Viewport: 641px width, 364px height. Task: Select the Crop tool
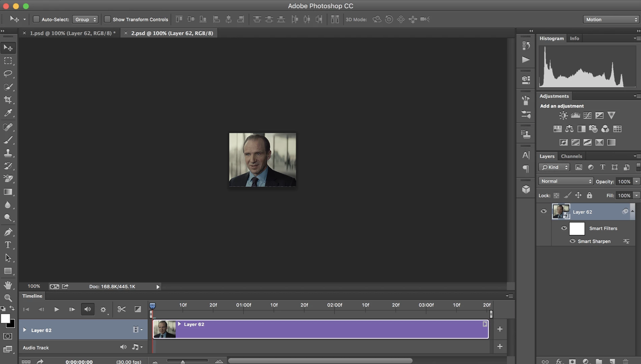tap(8, 100)
